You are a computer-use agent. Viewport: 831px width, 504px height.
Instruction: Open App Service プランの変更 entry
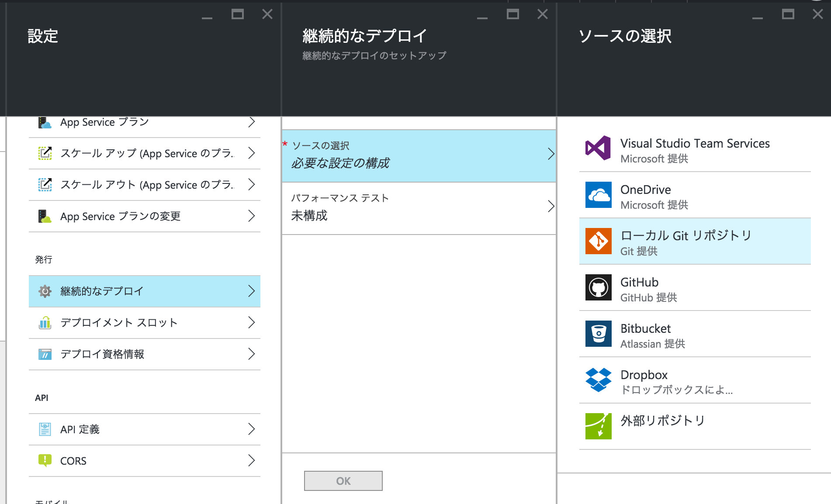point(145,216)
